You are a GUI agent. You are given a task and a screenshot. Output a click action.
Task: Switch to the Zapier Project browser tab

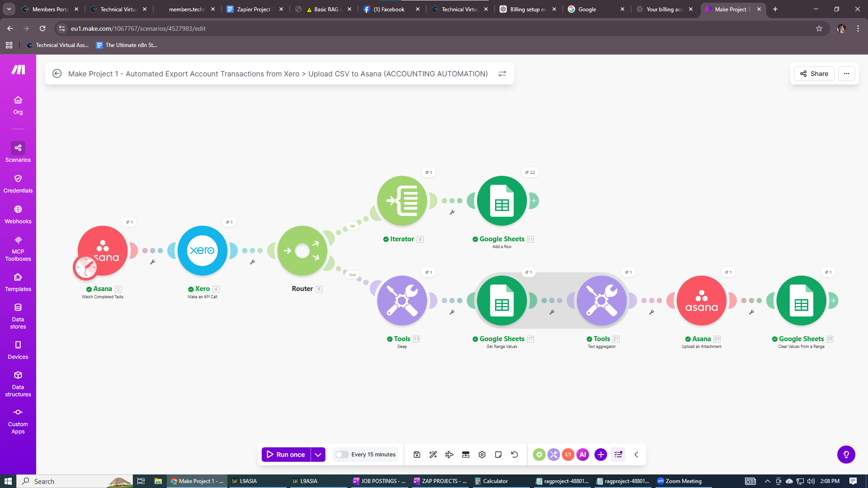point(253,9)
